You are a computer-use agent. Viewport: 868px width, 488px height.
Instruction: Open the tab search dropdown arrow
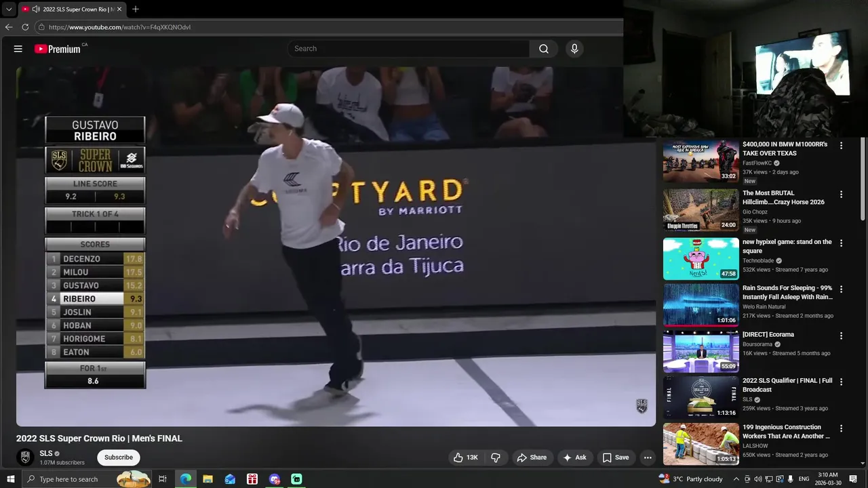[9, 9]
